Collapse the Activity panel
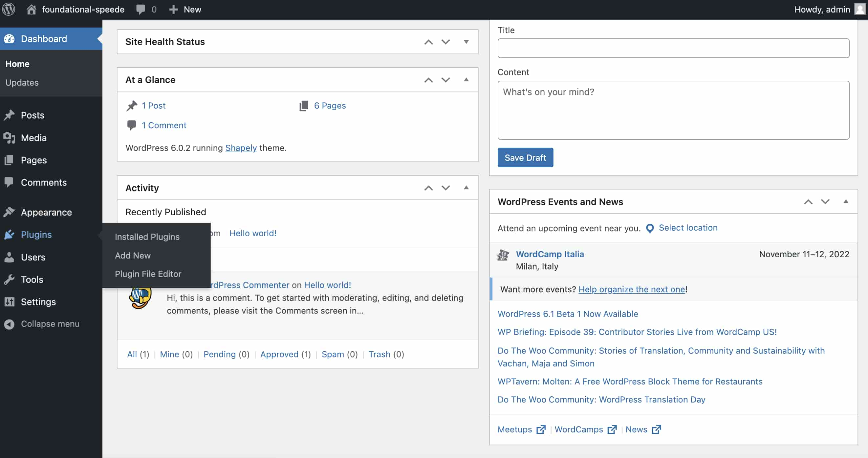This screenshot has width=868, height=458. tap(466, 188)
